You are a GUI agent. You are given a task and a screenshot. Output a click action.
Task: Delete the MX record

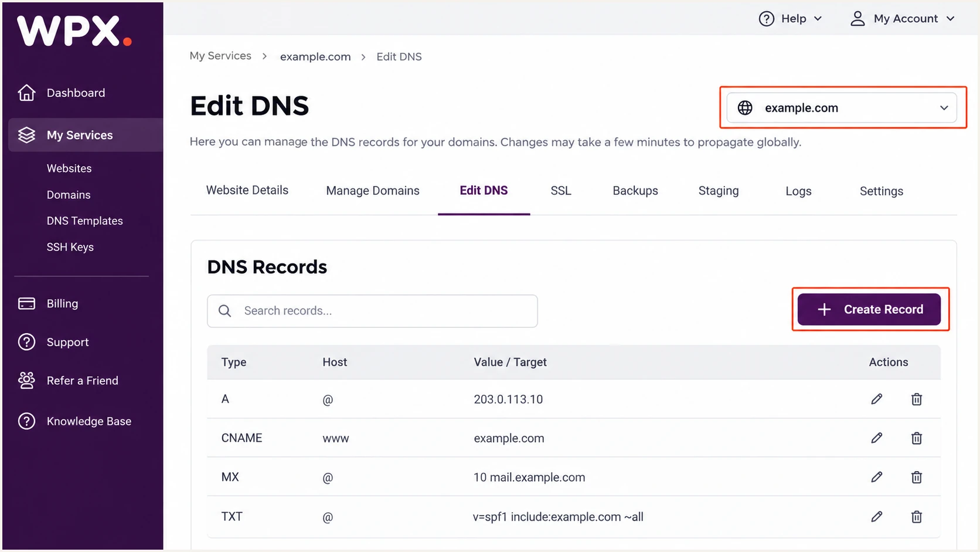917,477
